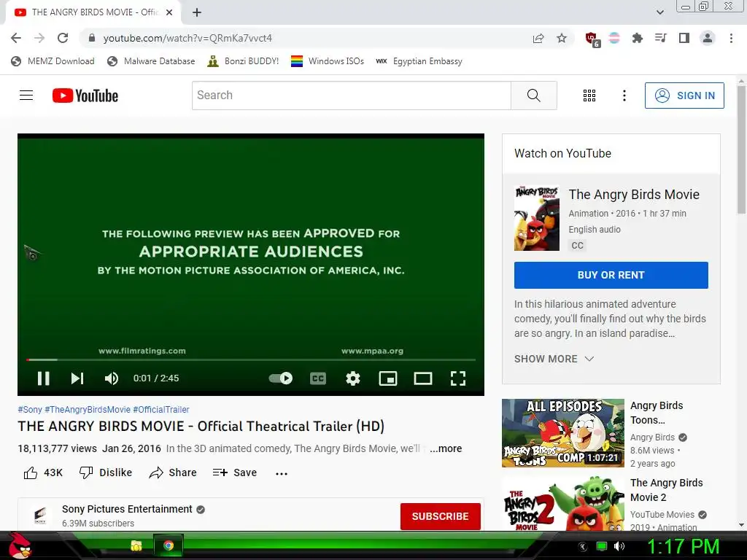This screenshot has height=560, width=747.
Task: Open the Chrome profile menu
Action: click(708, 38)
